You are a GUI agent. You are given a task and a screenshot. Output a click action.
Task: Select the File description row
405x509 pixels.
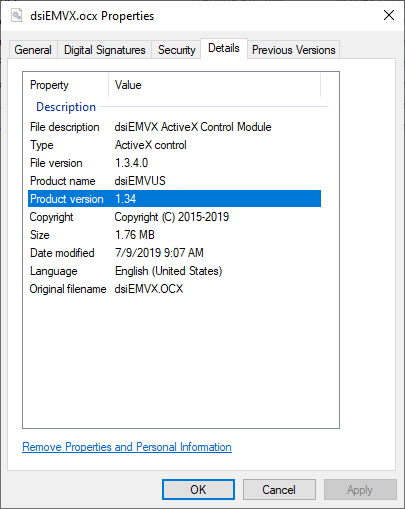pos(174,127)
